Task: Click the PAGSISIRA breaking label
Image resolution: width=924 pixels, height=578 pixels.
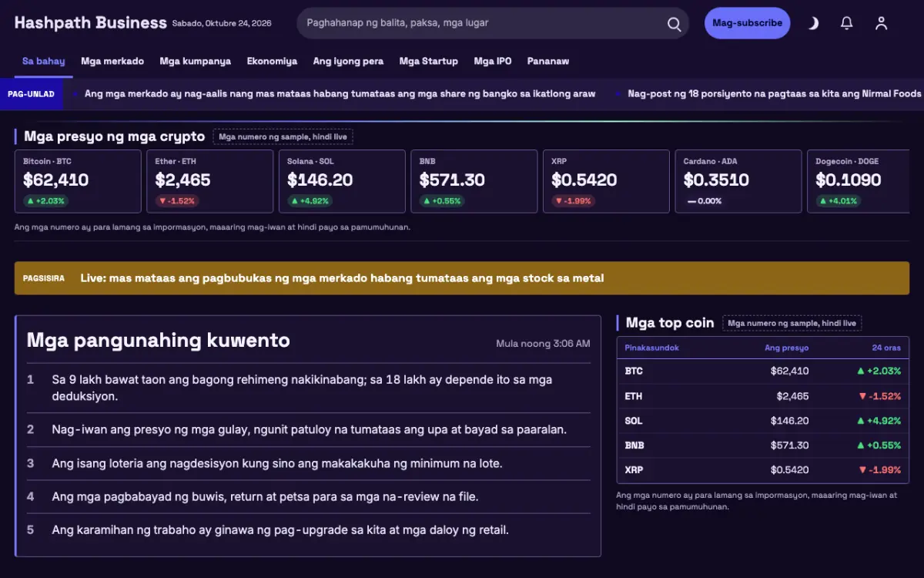Action: [x=44, y=278]
